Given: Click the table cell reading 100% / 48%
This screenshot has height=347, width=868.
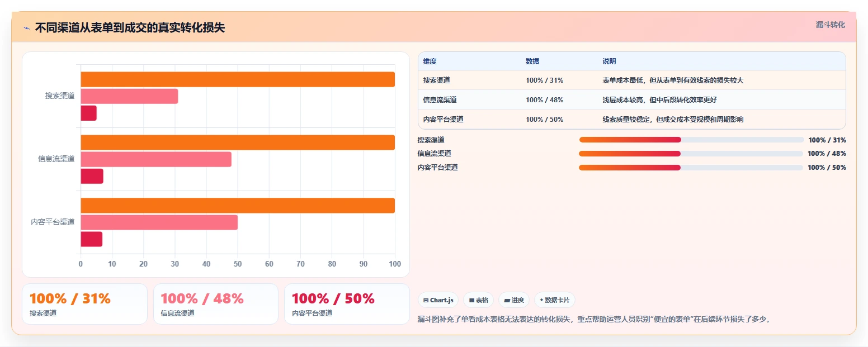Looking at the screenshot, I should (x=544, y=100).
